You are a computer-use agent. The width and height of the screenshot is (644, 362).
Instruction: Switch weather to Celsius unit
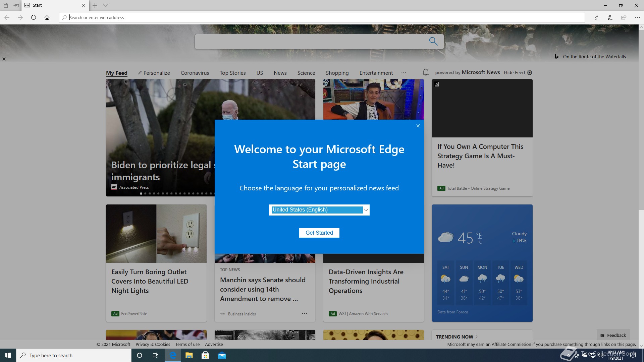[x=480, y=242]
